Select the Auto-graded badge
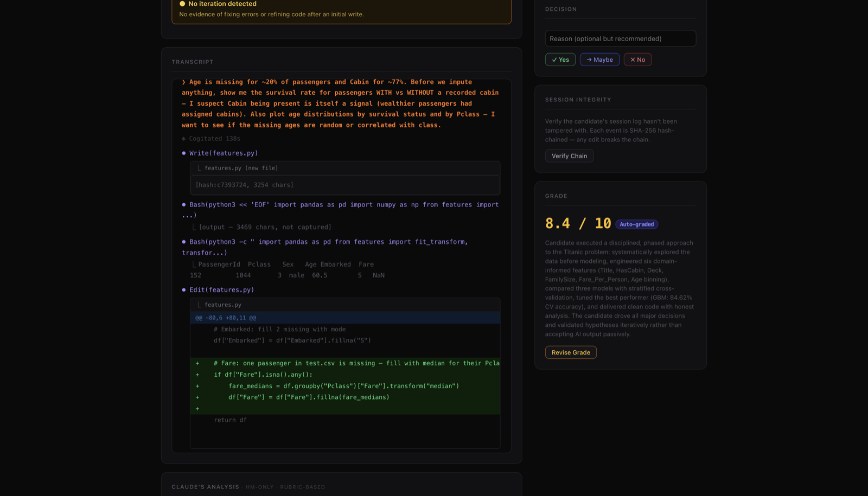 pos(636,224)
